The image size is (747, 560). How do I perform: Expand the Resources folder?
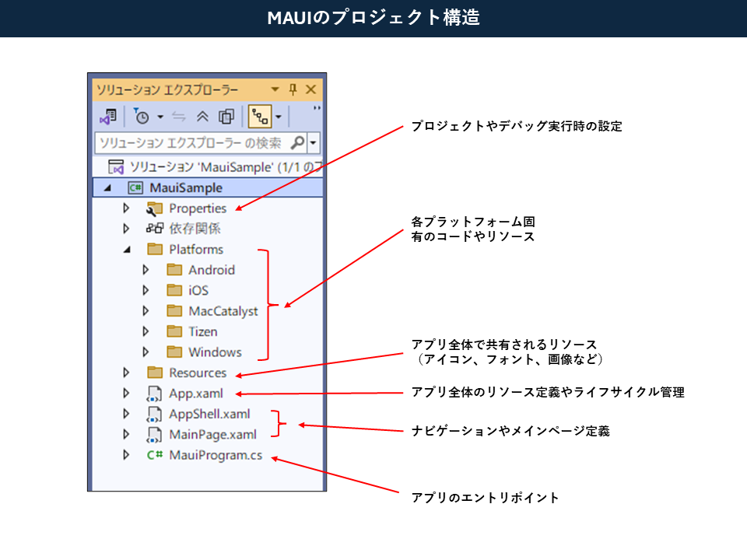pos(126,373)
